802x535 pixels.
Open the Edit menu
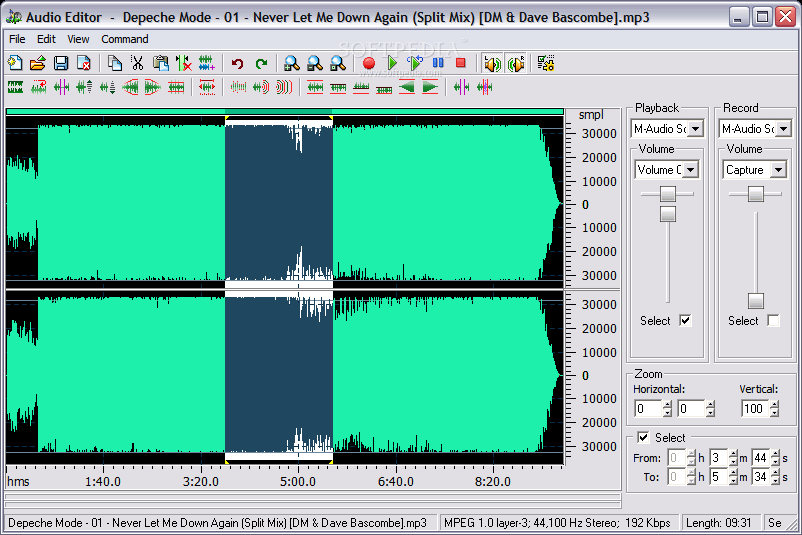pos(46,39)
